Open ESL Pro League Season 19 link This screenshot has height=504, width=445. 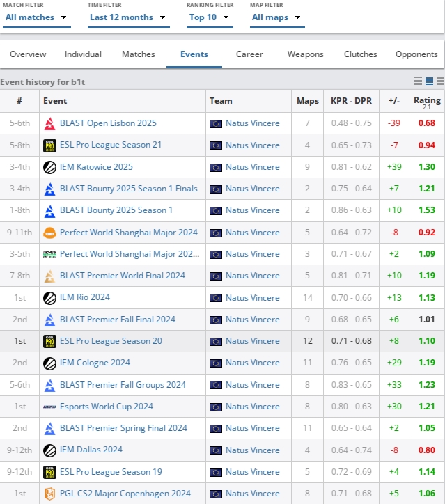pyautogui.click(x=111, y=472)
